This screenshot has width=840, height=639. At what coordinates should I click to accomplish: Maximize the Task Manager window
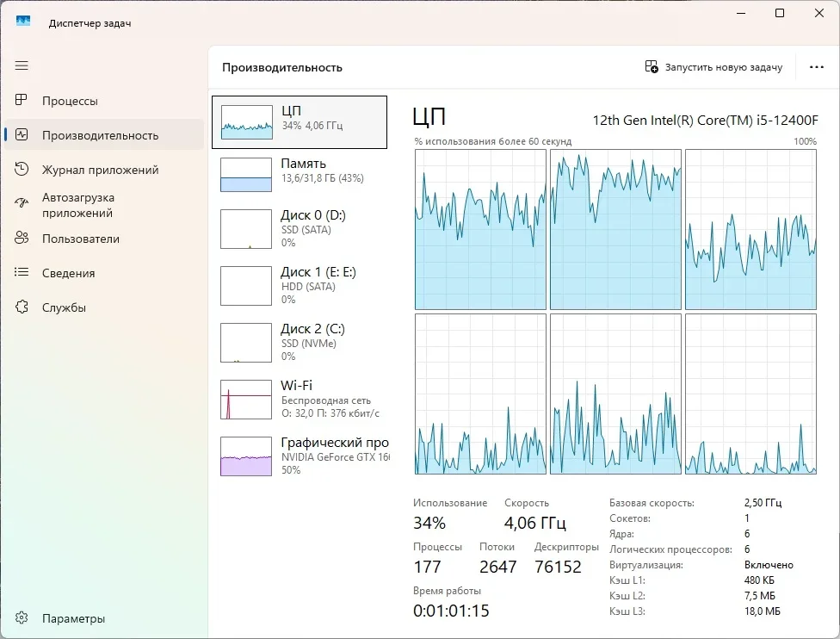pyautogui.click(x=780, y=13)
